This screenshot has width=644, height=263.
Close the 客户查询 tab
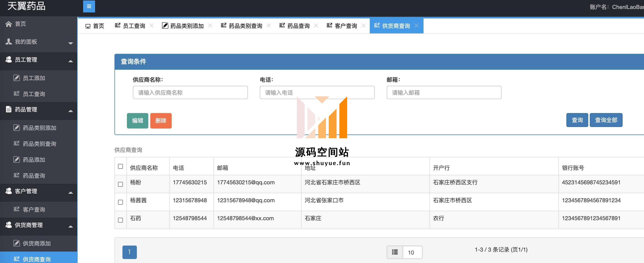364,25
